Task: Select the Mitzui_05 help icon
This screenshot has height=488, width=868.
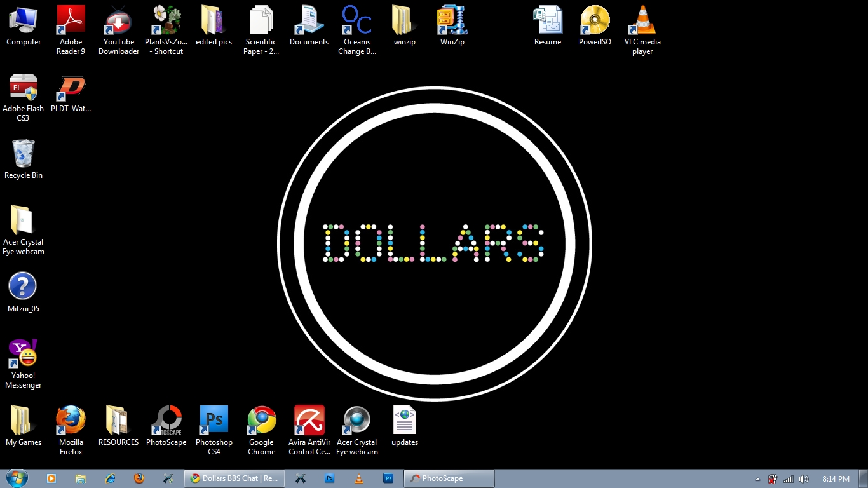Action: pos(24,293)
